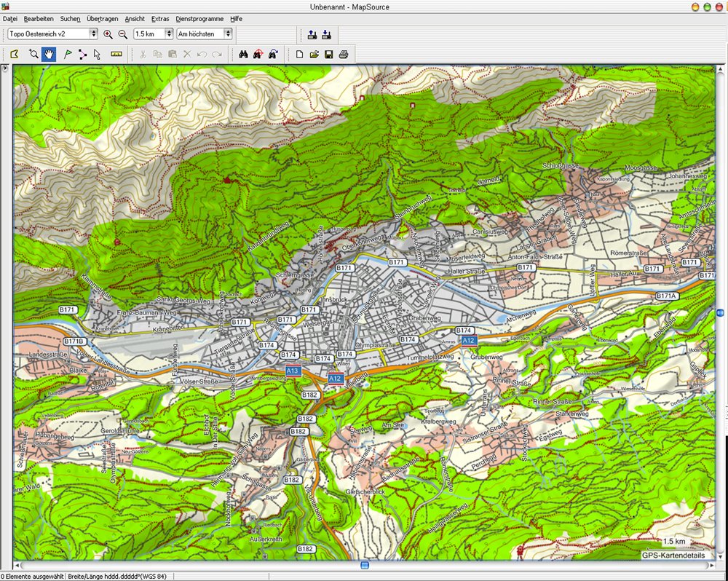Click the B171A road shield

coord(666,296)
